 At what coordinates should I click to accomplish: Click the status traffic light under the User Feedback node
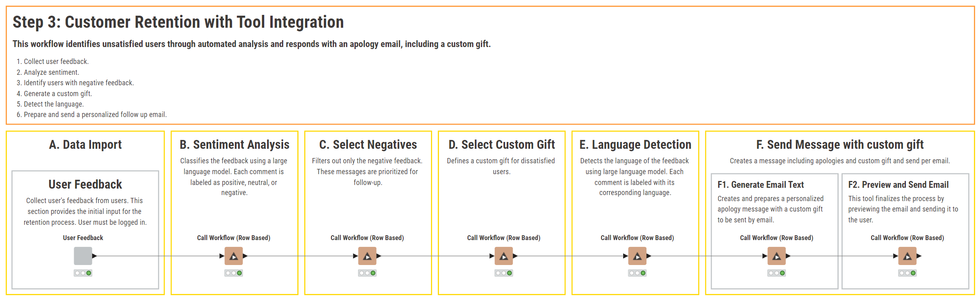tap(83, 273)
